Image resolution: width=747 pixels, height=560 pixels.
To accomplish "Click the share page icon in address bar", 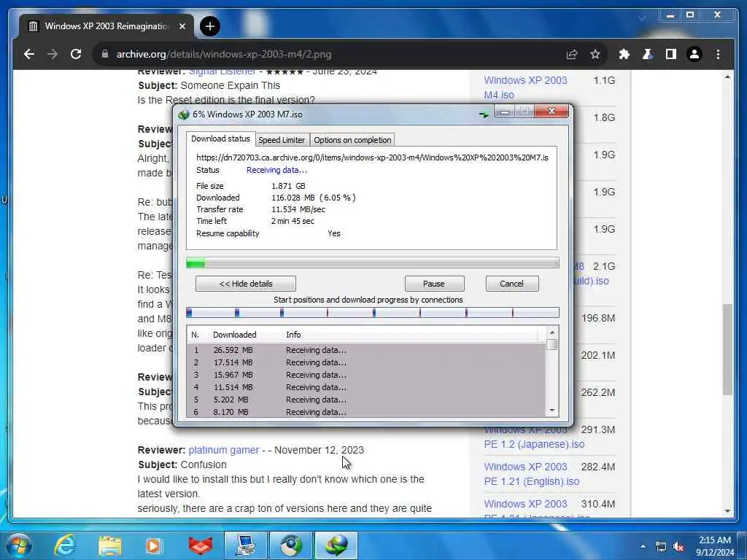I will [572, 54].
